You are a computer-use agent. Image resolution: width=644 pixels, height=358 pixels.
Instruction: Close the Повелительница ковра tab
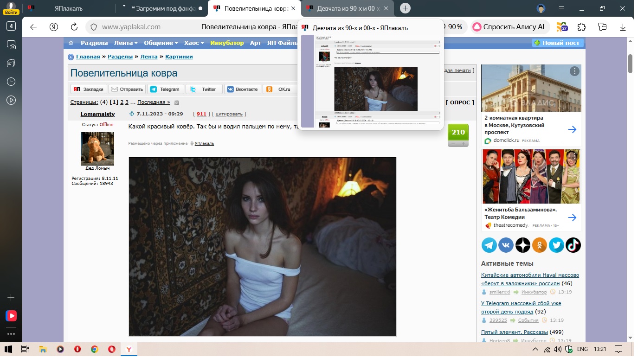tap(293, 8)
